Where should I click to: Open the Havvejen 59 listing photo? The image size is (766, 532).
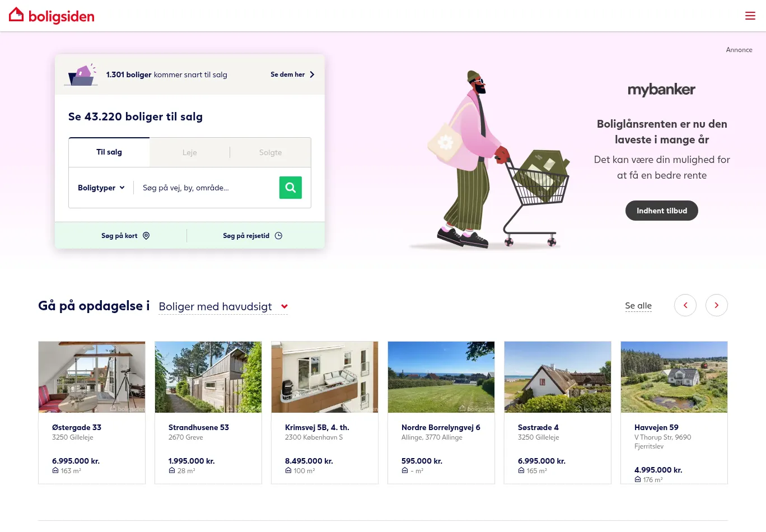(674, 377)
